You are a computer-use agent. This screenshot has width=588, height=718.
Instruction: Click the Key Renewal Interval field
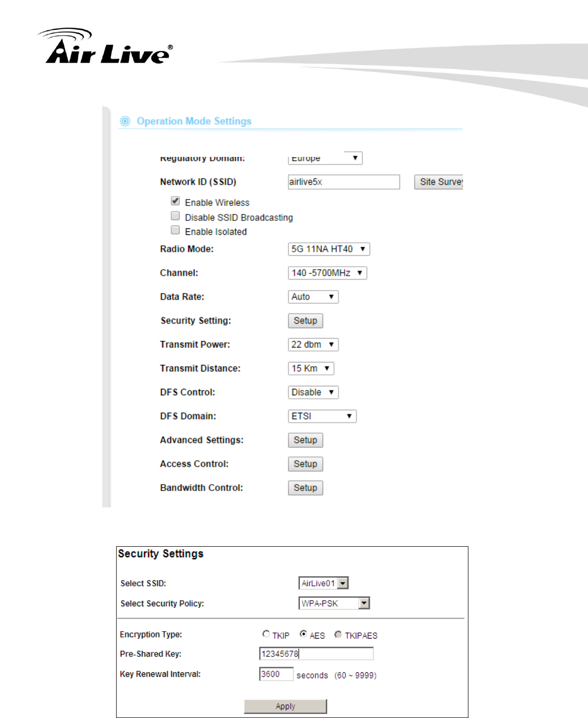coord(276,674)
